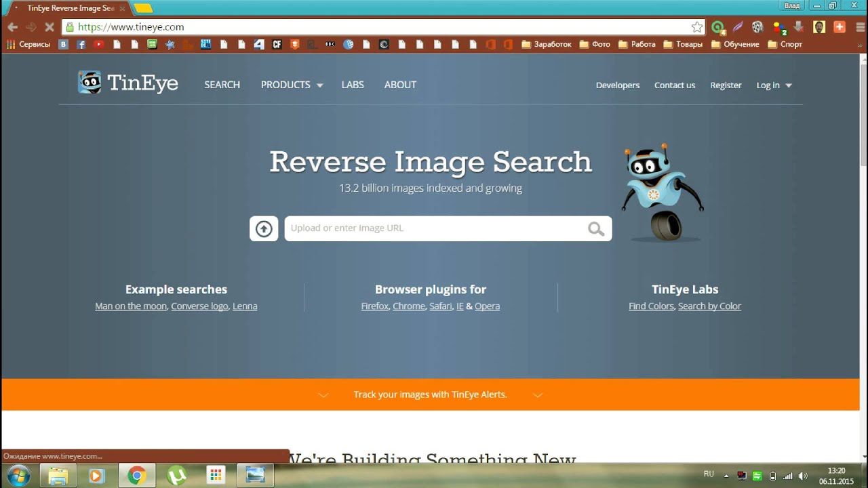Open the Search by Color link
The image size is (868, 488).
point(709,306)
